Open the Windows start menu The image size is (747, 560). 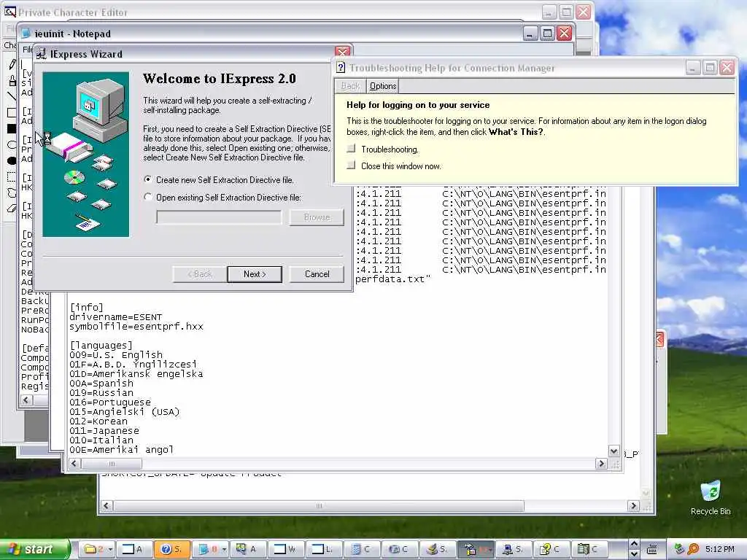(34, 549)
